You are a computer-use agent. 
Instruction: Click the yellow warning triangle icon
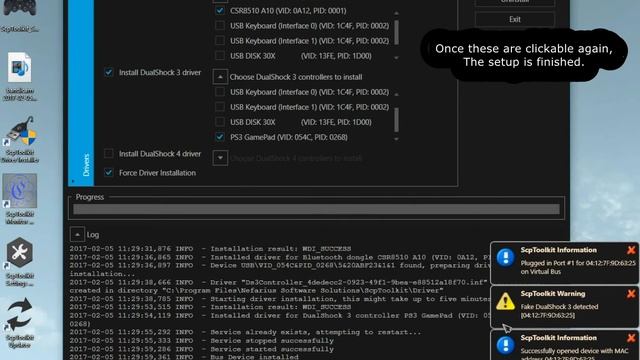[x=505, y=302]
